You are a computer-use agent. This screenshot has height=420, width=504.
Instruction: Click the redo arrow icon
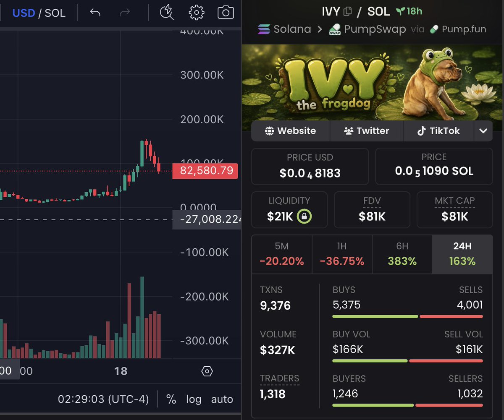(125, 13)
